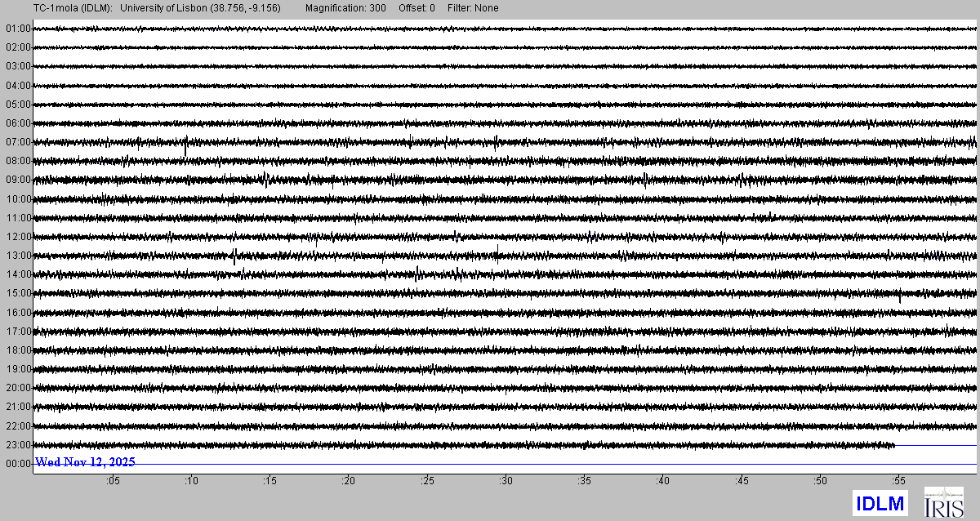Click the Filter: None header text
Screen dimensions: 980x521
473,8
